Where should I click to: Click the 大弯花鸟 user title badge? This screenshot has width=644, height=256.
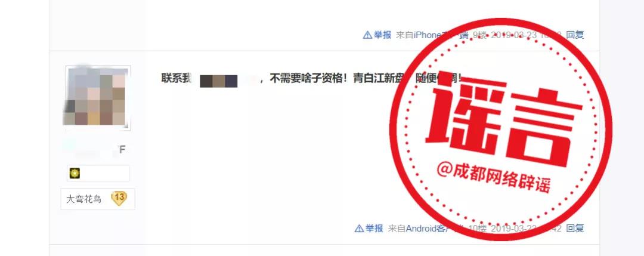84,199
